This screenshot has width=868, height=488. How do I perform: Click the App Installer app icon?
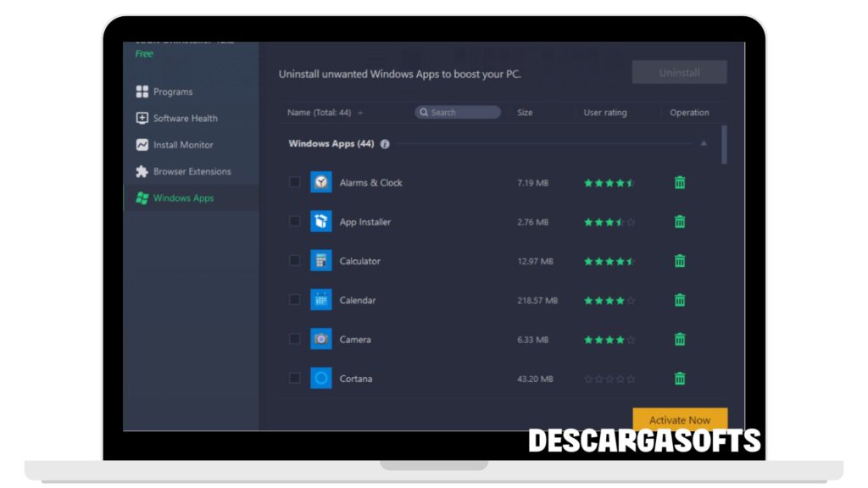pos(321,221)
